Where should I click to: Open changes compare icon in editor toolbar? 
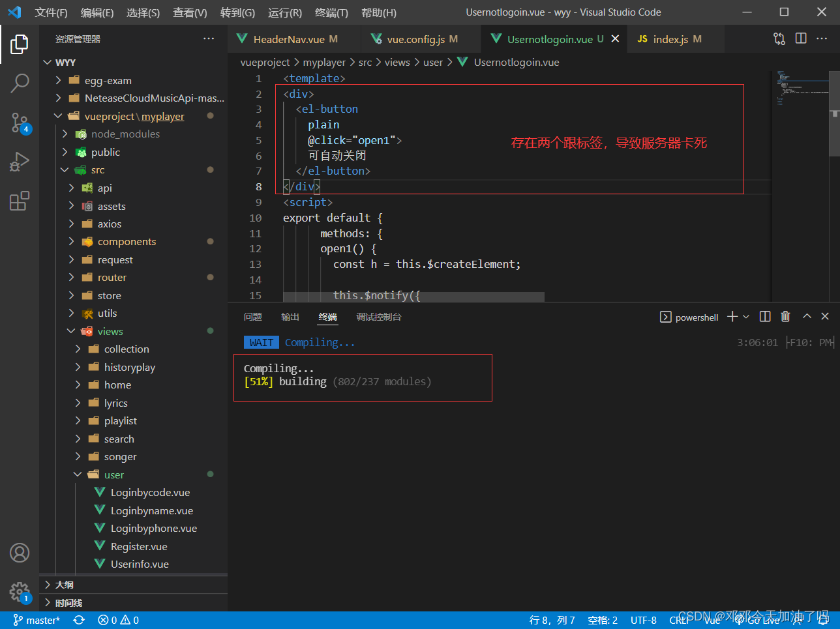pyautogui.click(x=779, y=39)
